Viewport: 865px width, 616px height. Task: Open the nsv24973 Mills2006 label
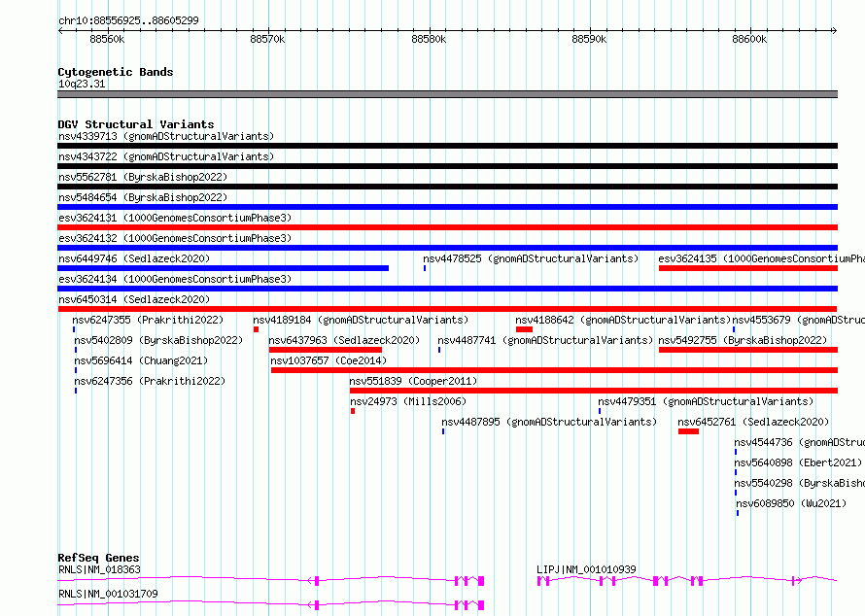click(x=408, y=401)
